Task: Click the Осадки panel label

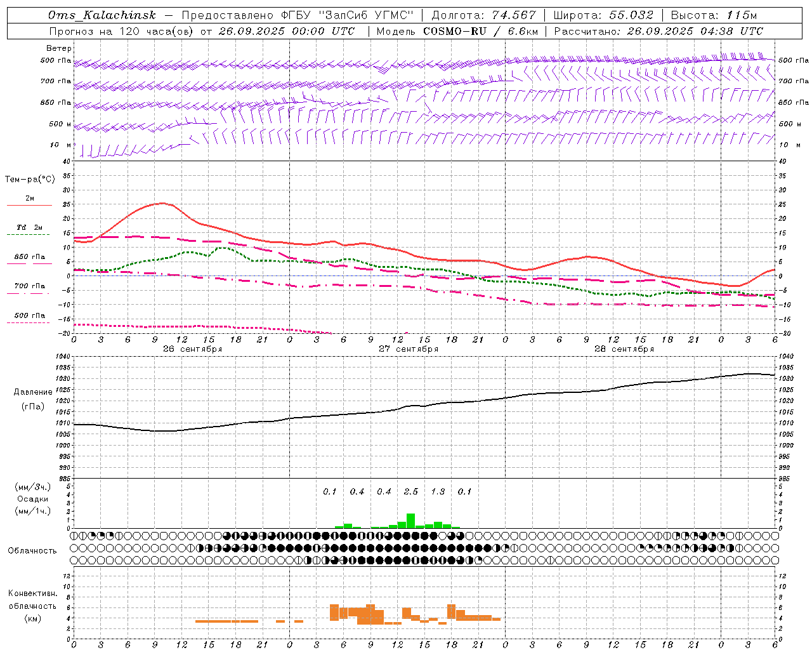Action: tap(33, 500)
